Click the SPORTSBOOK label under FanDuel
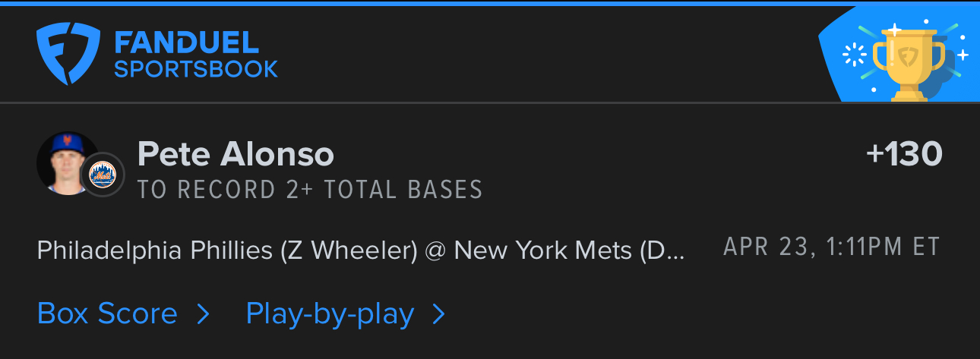The width and height of the screenshot is (980, 359). (196, 70)
